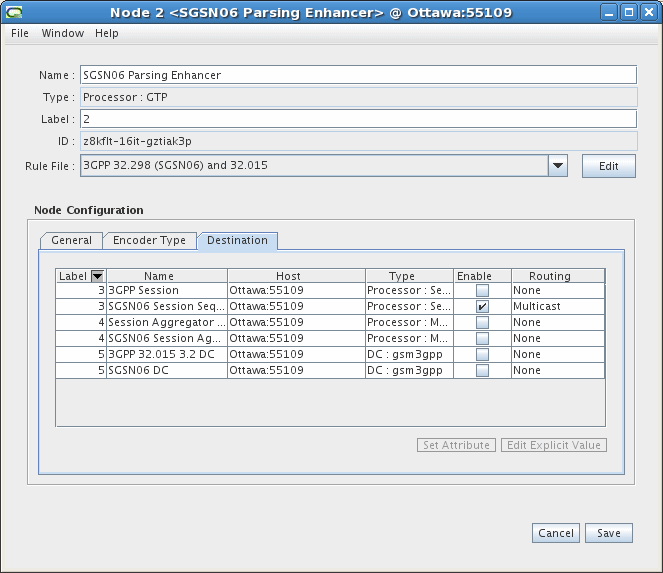The image size is (663, 573).
Task: Open the Rule File dropdown arrow
Action: [x=558, y=166]
